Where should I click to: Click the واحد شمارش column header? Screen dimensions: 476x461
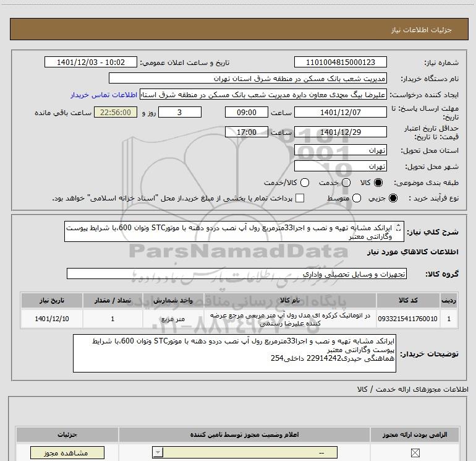(173, 300)
